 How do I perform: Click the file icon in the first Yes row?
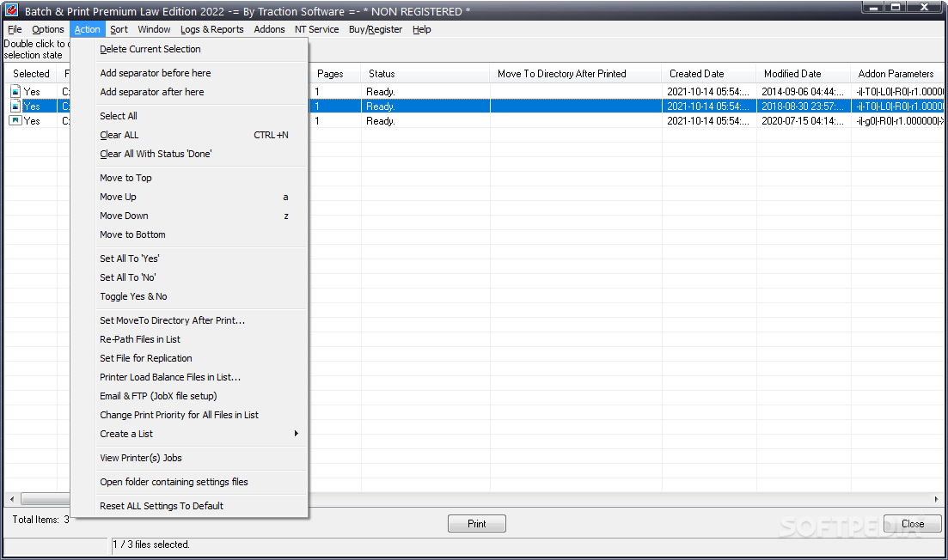coord(15,91)
